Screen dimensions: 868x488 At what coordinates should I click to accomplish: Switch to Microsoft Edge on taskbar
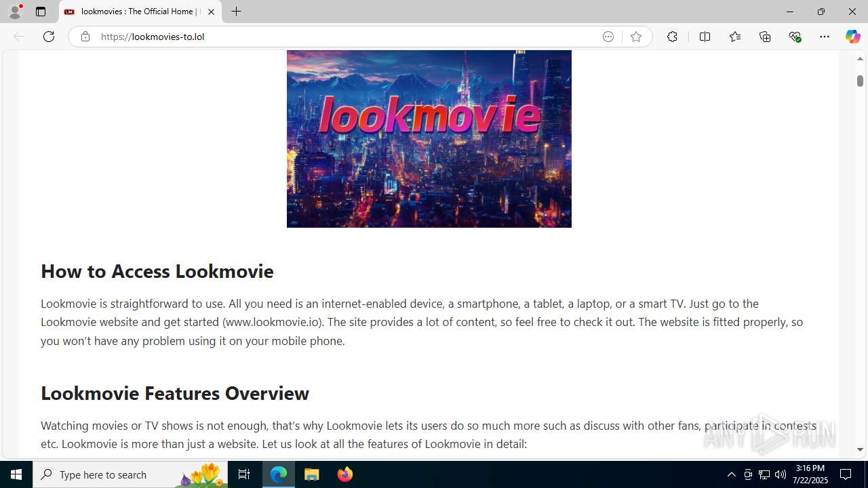click(x=279, y=474)
